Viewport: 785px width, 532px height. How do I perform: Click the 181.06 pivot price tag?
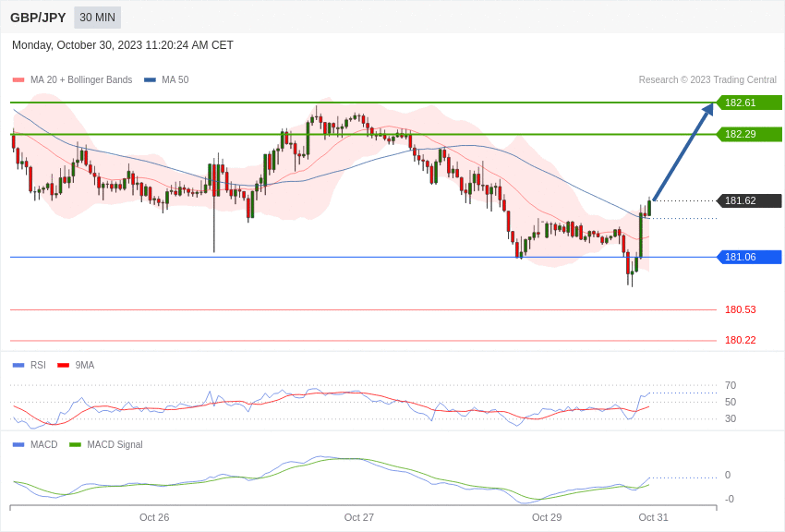tap(749, 258)
